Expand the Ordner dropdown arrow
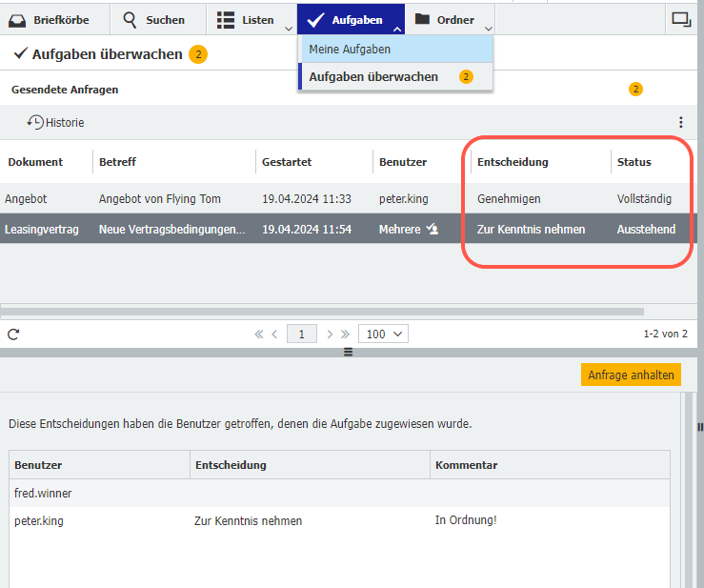Screen dimensions: 704x588 pos(489,29)
